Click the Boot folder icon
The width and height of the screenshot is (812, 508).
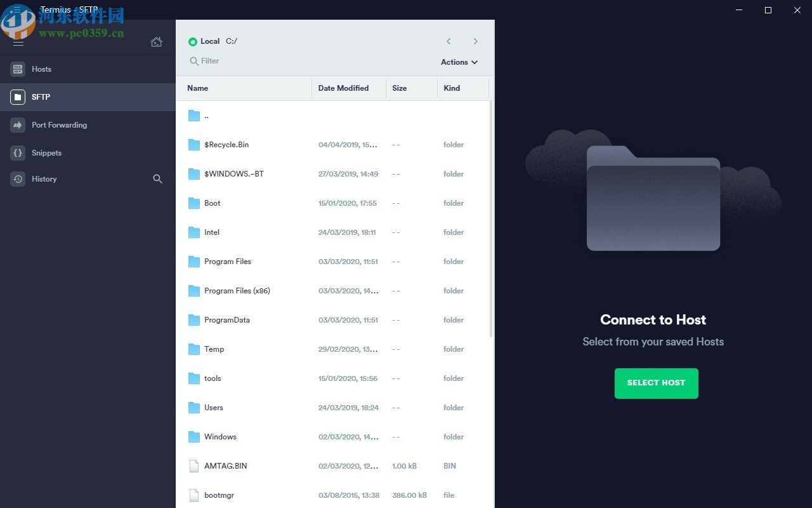point(194,203)
